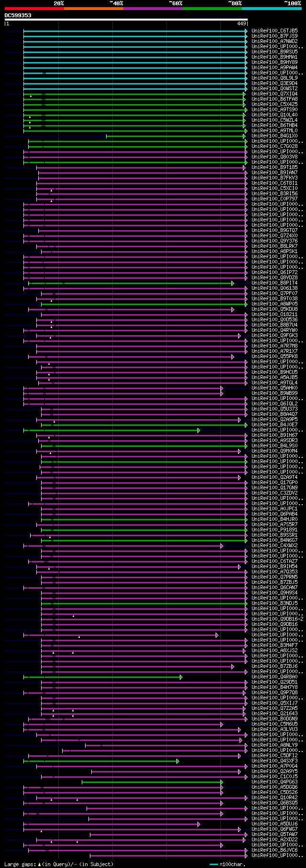Screen dimensions: 306x868
Task: Open hit UniRef100_A7NWD2
Action: pyautogui.click(x=274, y=41)
